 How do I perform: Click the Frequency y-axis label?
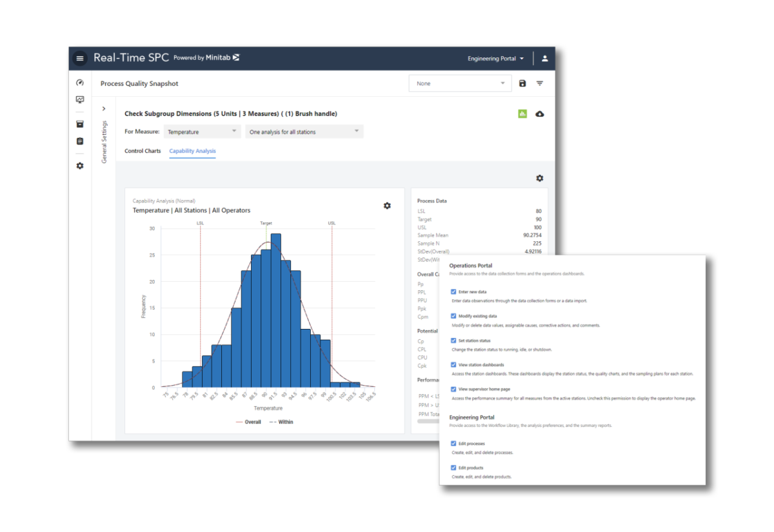144,306
